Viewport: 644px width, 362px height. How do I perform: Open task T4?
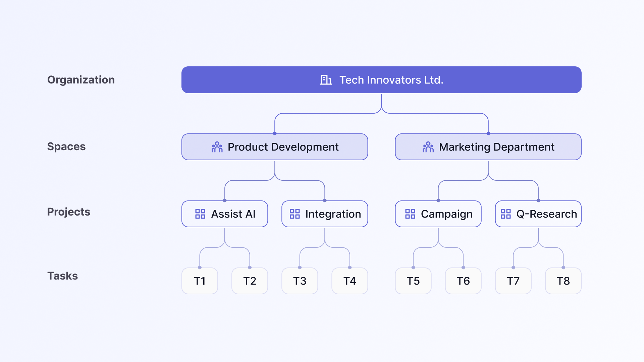click(x=350, y=281)
